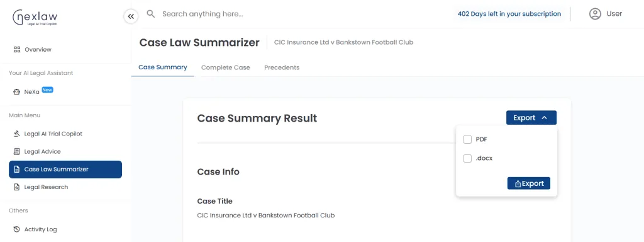Open the Activity Log history icon
644x242 pixels.
click(x=17, y=229)
